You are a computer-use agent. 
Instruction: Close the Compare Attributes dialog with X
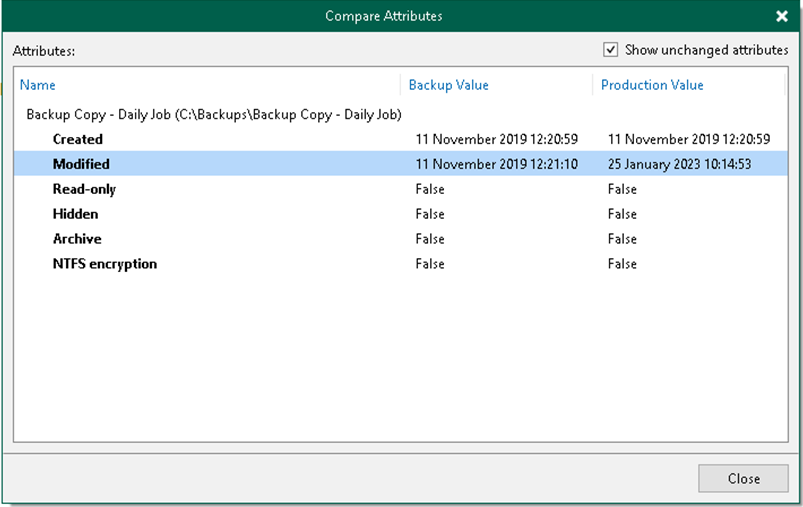(781, 16)
